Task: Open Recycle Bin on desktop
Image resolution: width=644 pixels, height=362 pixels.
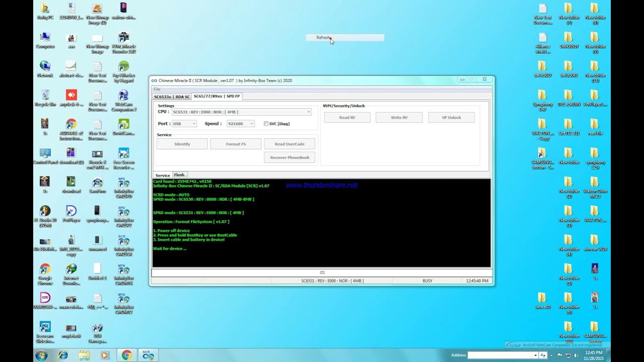Action: point(45,98)
